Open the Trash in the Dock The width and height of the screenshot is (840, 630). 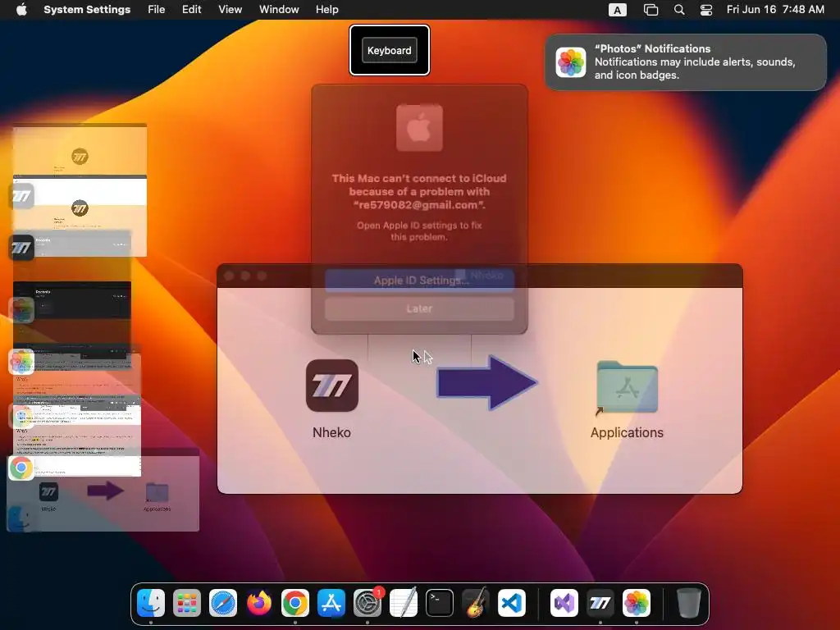688,603
